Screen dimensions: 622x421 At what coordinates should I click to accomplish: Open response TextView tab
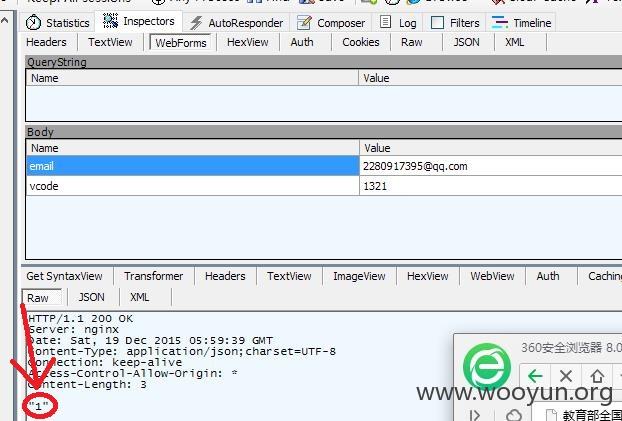(289, 276)
